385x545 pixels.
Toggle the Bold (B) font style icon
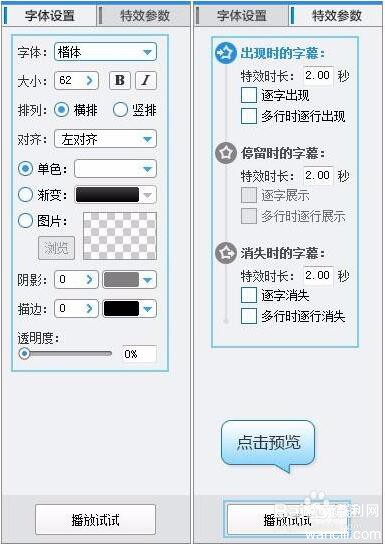[120, 80]
